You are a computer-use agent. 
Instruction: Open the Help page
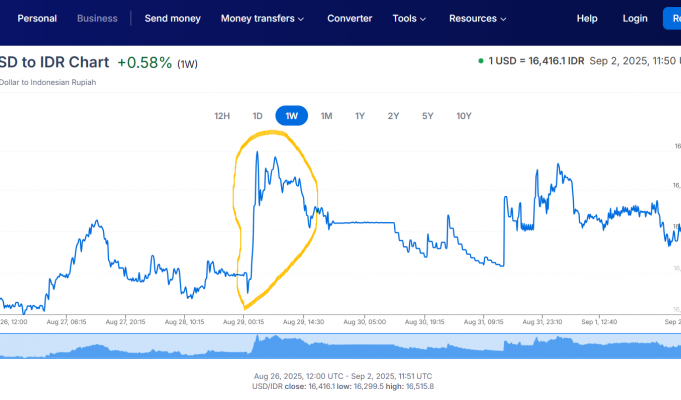pyautogui.click(x=587, y=18)
